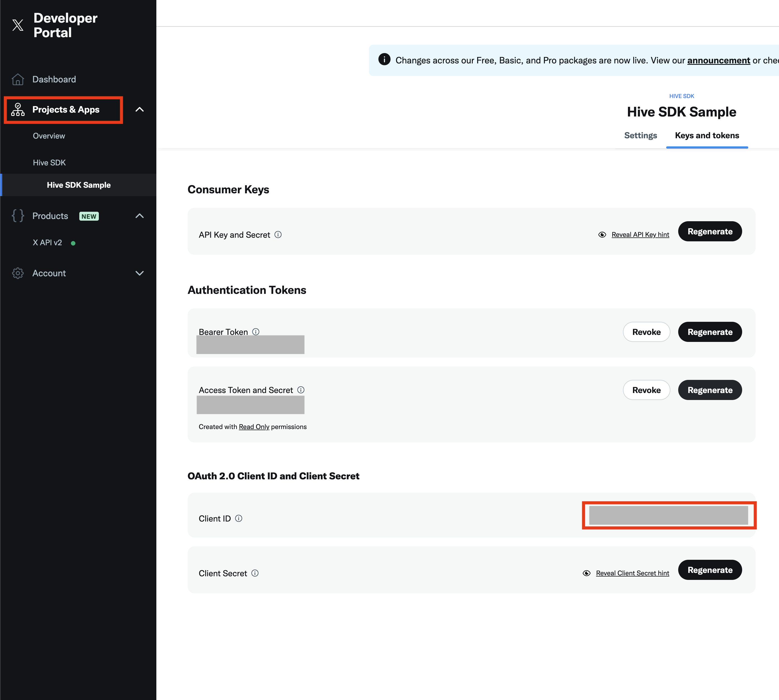Click info icon next to Bearer Token

pos(256,332)
